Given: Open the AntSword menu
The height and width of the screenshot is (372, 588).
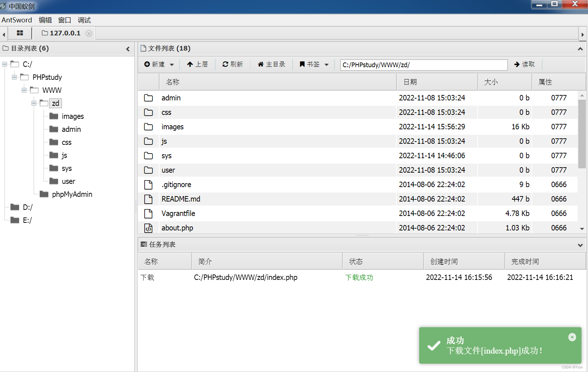Looking at the screenshot, I should pyautogui.click(x=17, y=20).
